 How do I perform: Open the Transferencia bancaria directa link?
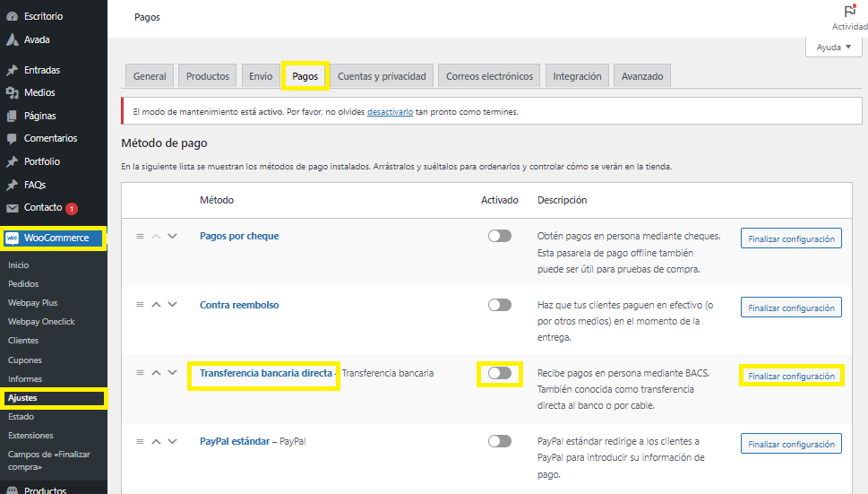click(265, 373)
